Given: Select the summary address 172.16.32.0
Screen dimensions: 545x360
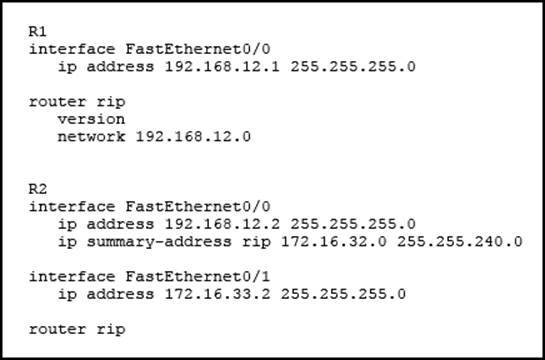Looking at the screenshot, I should coord(333,242).
